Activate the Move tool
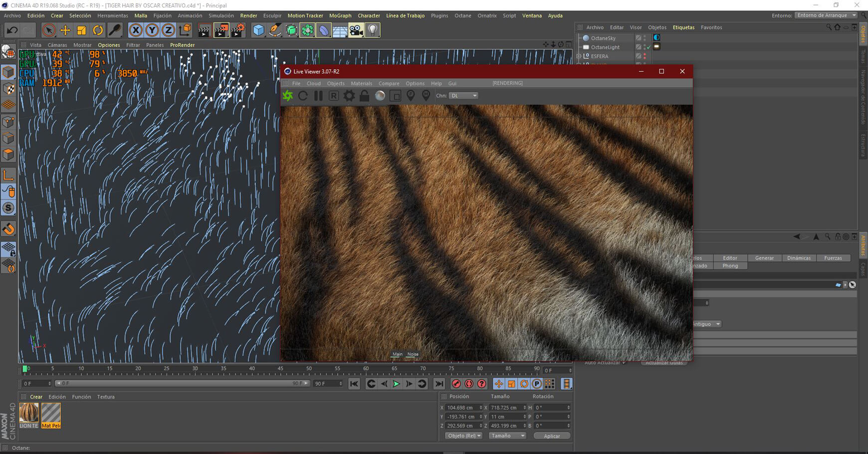The width and height of the screenshot is (868, 454). pos(65,30)
